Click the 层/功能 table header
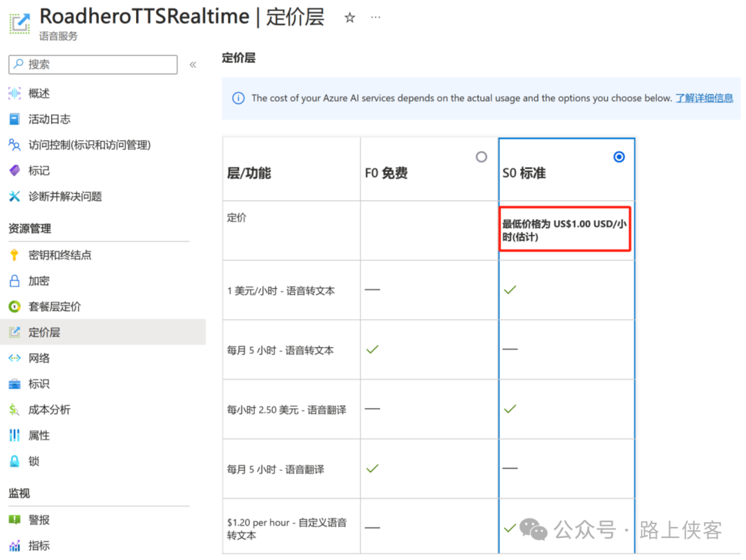746x560 pixels. (249, 173)
